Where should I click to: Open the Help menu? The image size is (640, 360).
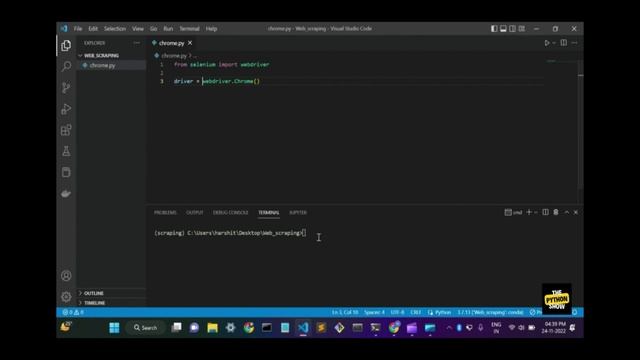click(211, 29)
